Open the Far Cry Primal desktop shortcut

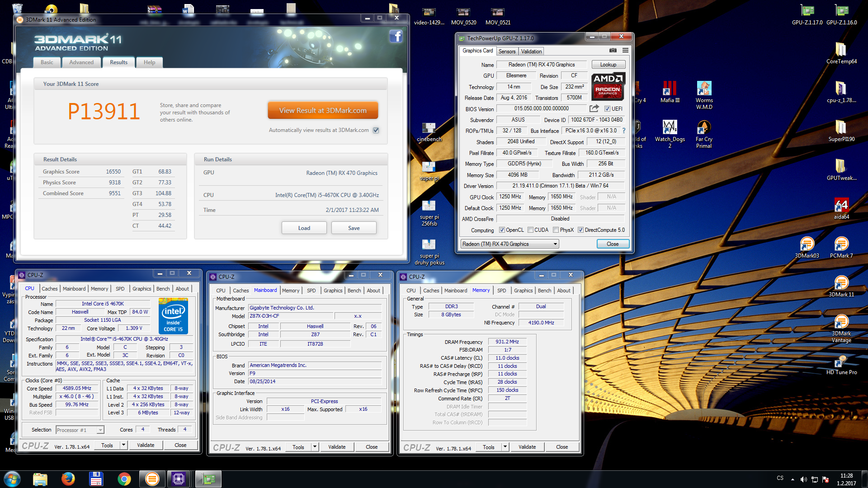pos(704,134)
